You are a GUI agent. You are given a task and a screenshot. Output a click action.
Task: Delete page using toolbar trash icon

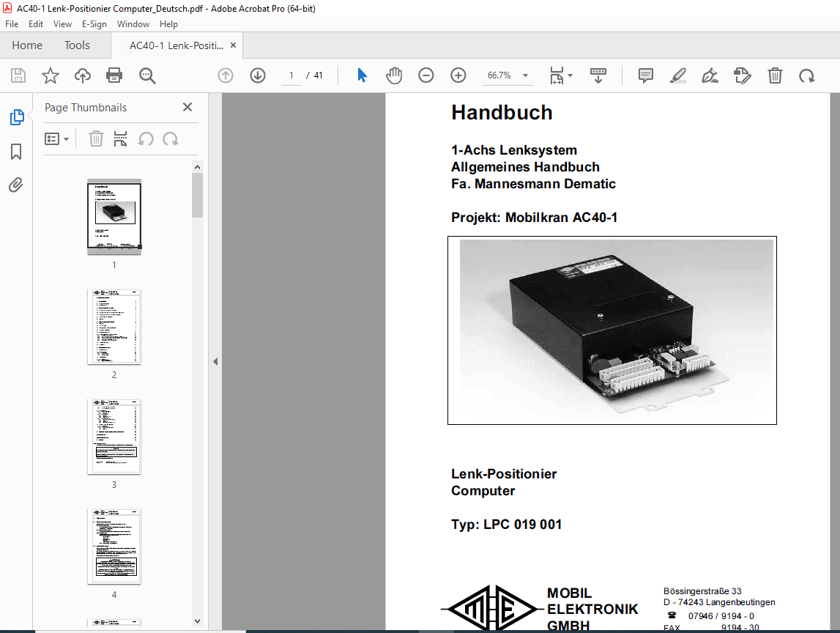pos(775,75)
